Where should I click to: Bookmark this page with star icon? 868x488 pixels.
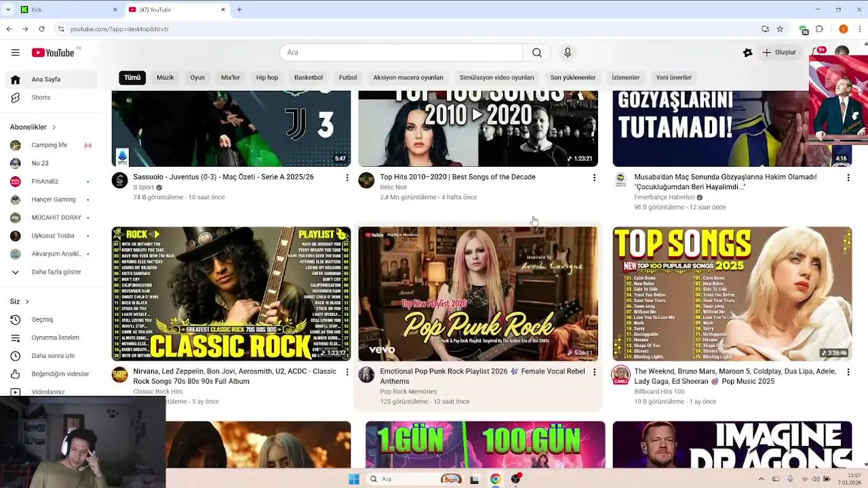[780, 29]
